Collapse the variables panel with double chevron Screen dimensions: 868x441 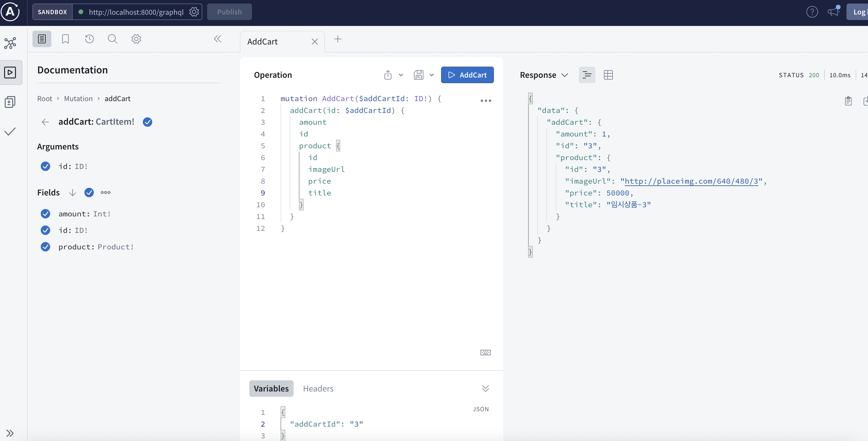(485, 389)
